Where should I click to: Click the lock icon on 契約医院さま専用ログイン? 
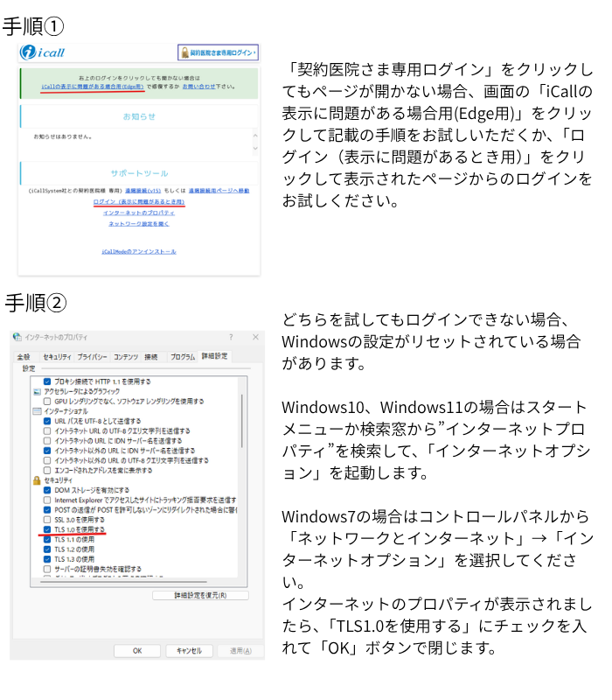click(184, 52)
